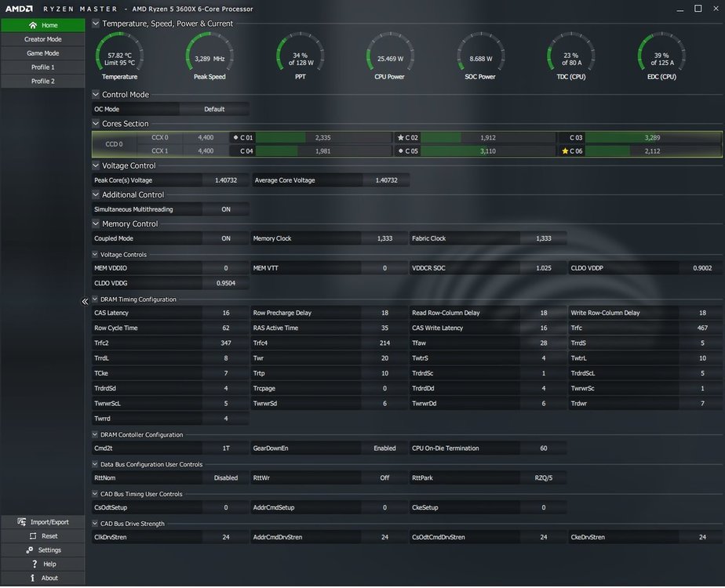The image size is (725, 588).
Task: Click the Trfc value 467
Action: [702, 328]
